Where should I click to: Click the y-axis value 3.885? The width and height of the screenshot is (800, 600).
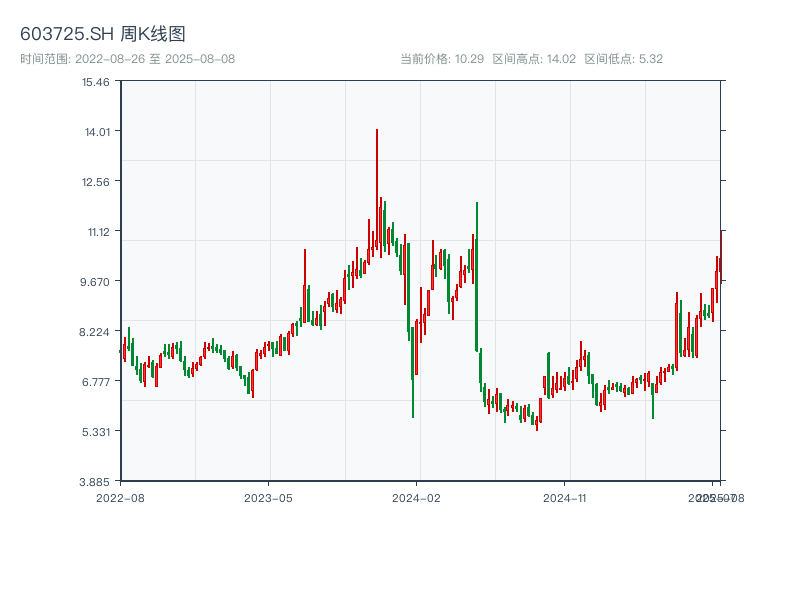coord(94,482)
